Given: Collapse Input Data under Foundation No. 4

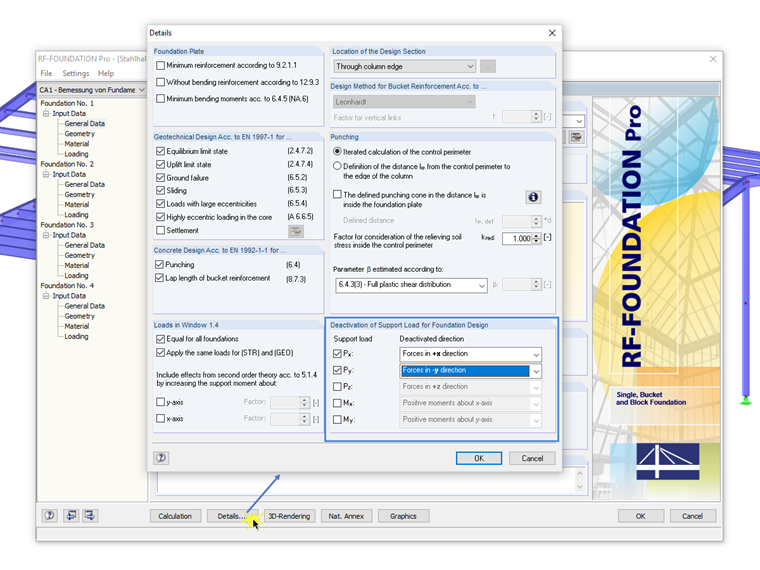Looking at the screenshot, I should pyautogui.click(x=46, y=296).
